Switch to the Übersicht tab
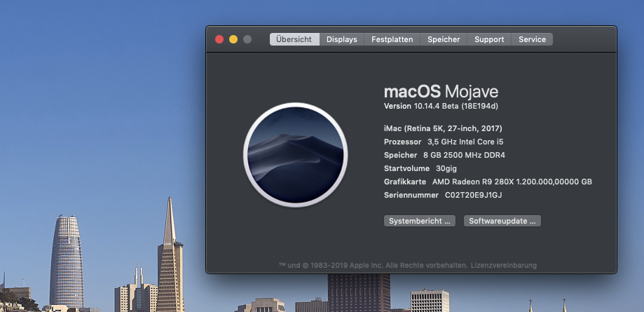 tap(294, 39)
